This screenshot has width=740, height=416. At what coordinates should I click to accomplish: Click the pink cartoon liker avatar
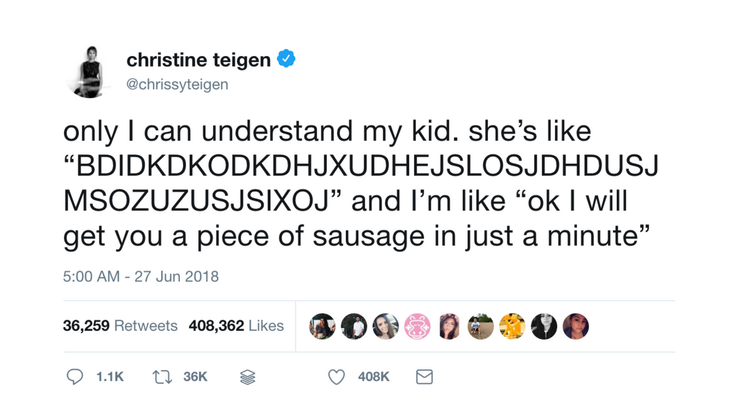coord(417,326)
